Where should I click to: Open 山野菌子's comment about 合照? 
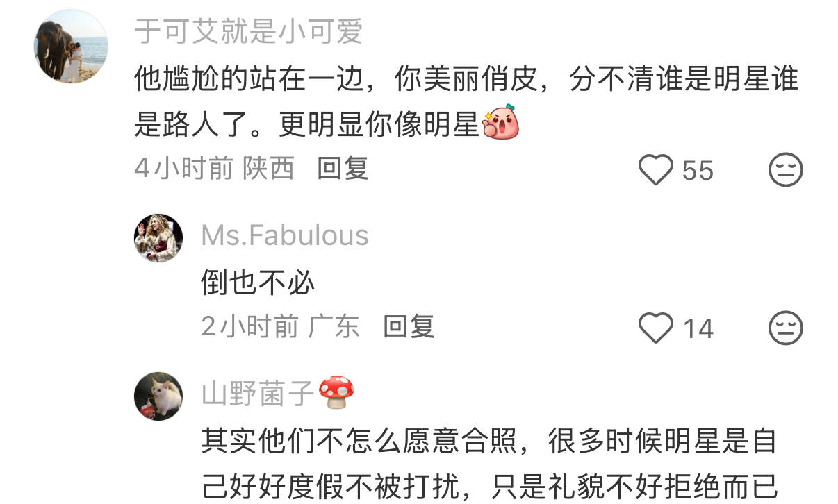click(x=489, y=464)
